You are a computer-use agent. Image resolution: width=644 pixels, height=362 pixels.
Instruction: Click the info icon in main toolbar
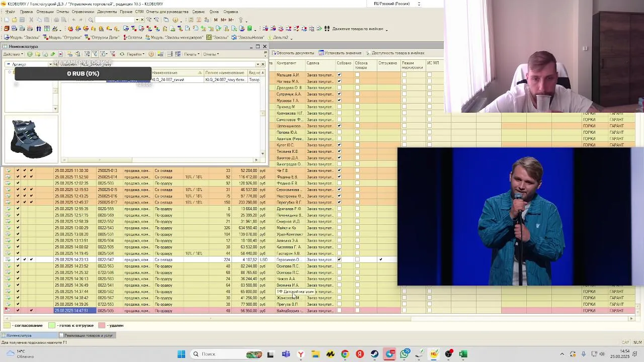(175, 20)
